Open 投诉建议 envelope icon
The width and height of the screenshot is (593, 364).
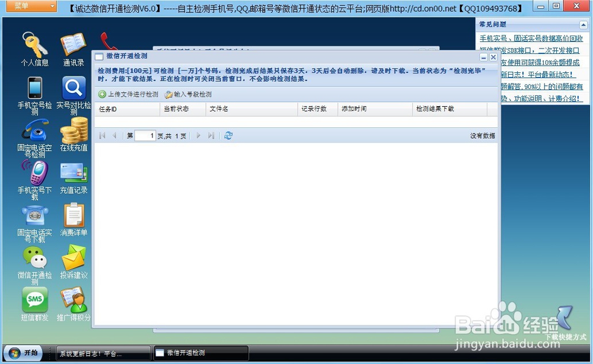click(74, 258)
